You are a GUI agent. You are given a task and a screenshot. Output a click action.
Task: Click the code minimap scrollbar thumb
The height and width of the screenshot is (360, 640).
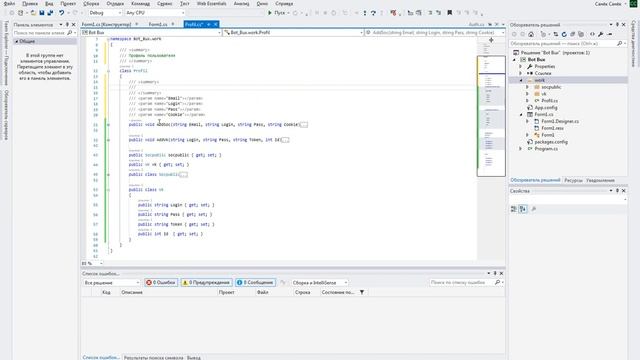click(491, 116)
